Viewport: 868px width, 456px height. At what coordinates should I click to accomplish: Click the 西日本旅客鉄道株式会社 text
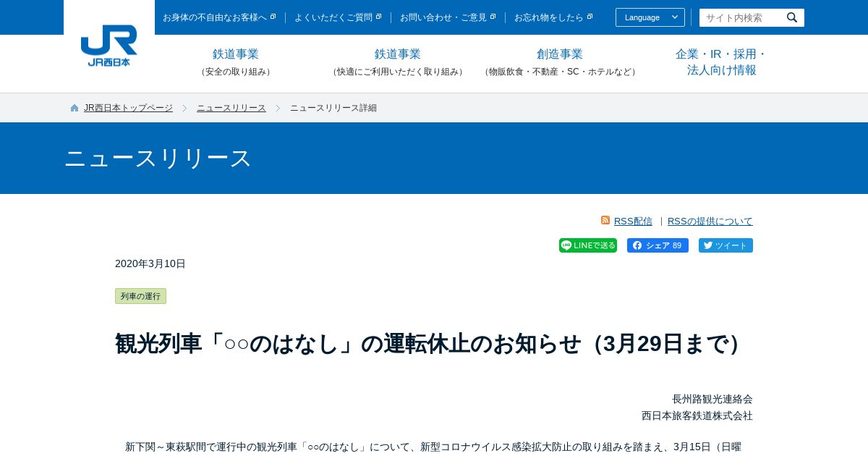point(697,415)
